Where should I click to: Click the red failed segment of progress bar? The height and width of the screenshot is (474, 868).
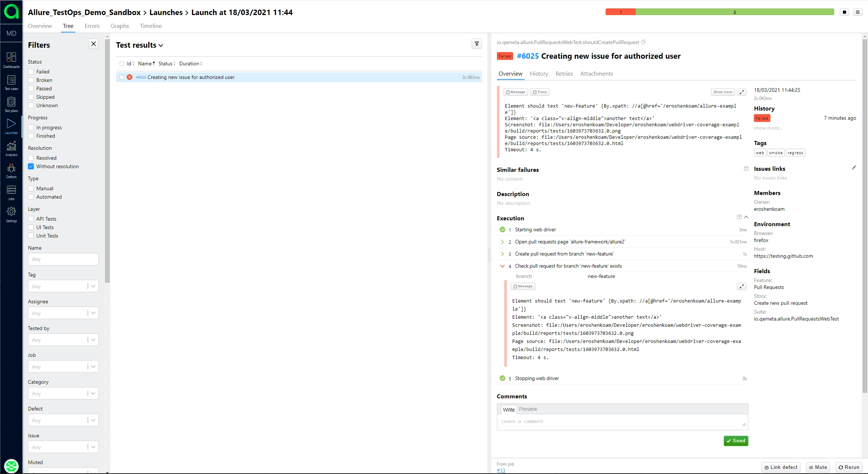click(x=620, y=12)
